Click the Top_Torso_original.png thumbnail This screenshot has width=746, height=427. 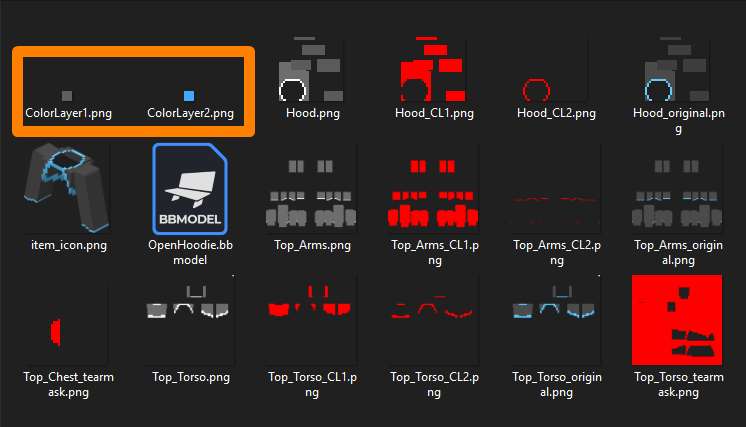click(554, 302)
